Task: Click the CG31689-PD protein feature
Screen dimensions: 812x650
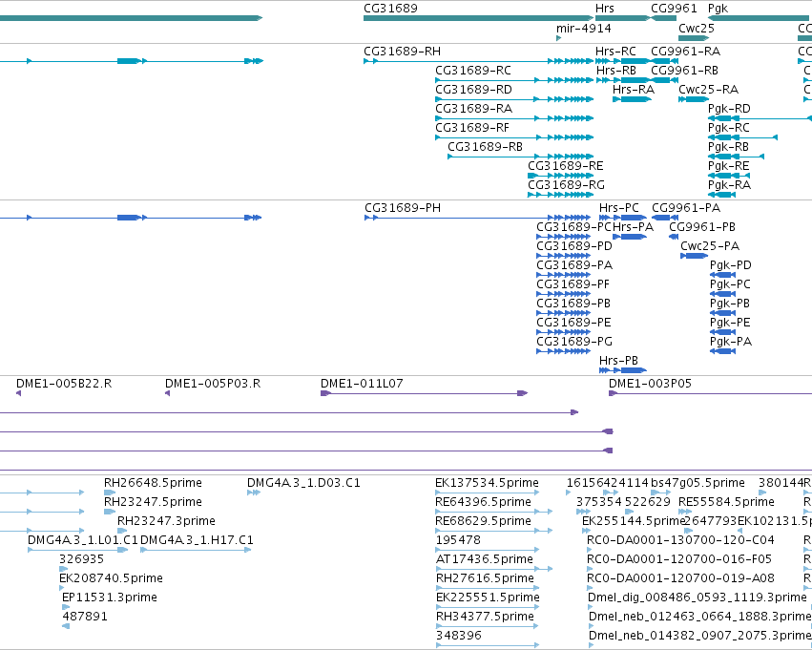Action: [563, 256]
